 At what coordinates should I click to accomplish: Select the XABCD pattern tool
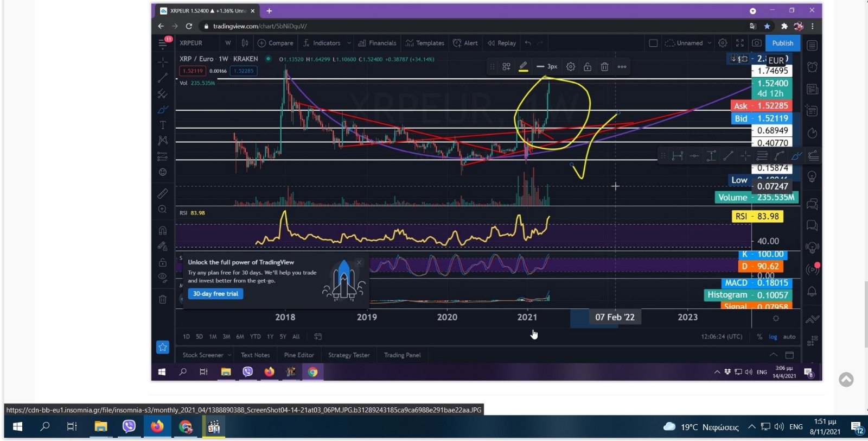coord(162,141)
